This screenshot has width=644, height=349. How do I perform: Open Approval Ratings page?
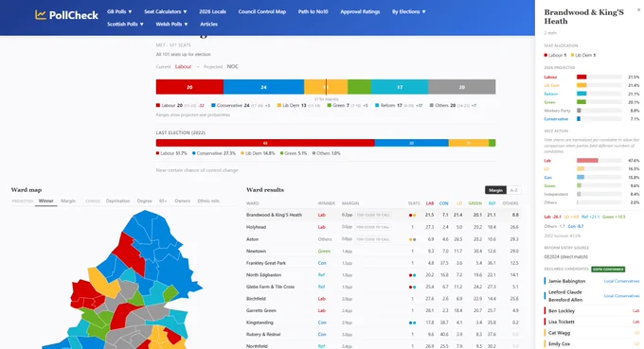pos(360,11)
